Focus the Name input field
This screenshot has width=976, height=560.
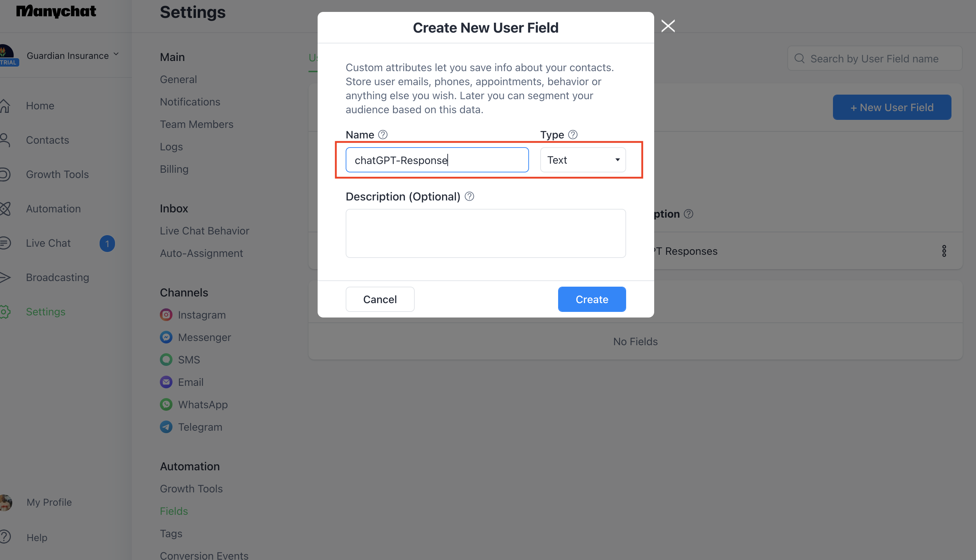[437, 160]
